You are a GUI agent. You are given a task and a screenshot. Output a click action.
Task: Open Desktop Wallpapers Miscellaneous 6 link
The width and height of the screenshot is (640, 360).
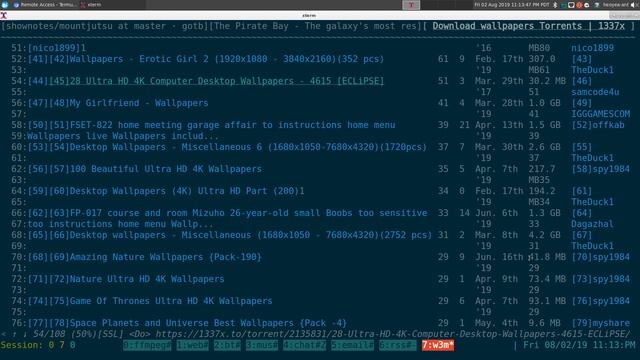click(x=248, y=147)
